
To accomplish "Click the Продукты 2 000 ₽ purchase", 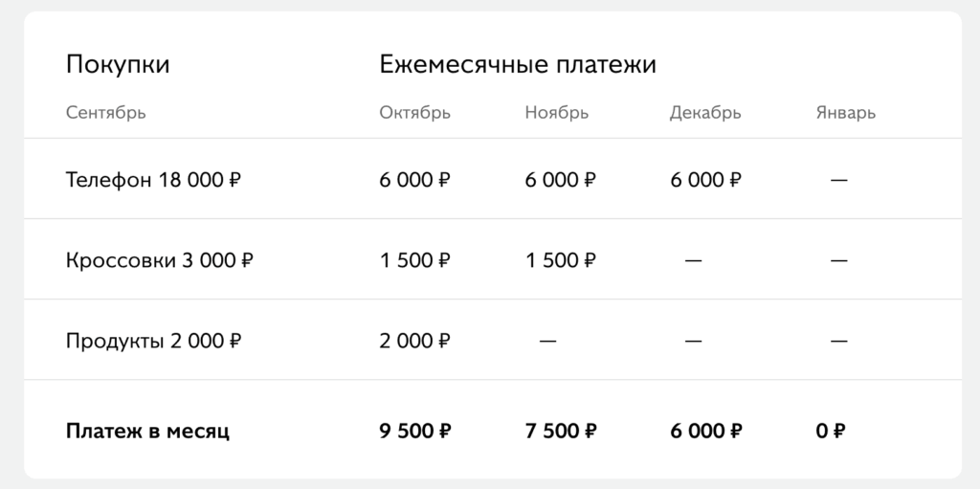I will [x=153, y=340].
